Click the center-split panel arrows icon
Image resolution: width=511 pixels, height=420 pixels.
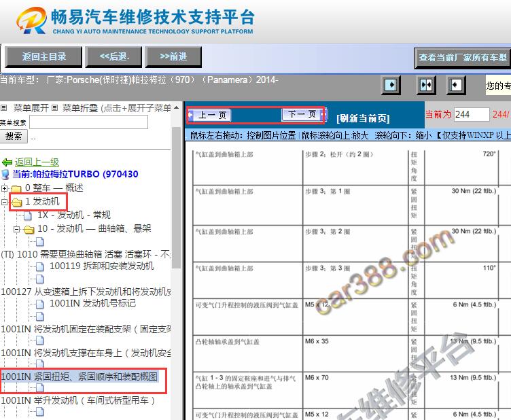coord(426,85)
